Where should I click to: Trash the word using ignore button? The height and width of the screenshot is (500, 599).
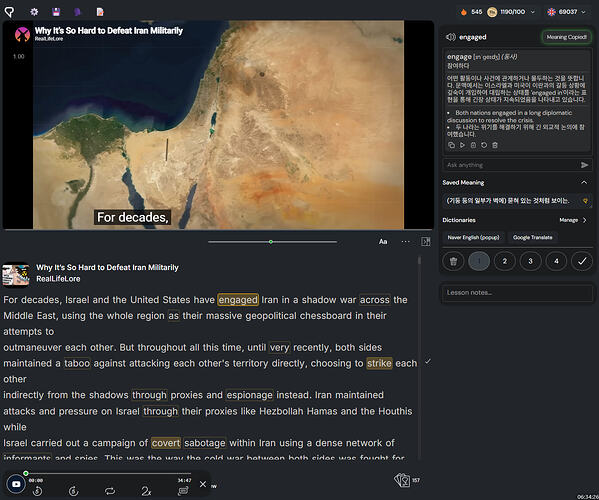[453, 261]
